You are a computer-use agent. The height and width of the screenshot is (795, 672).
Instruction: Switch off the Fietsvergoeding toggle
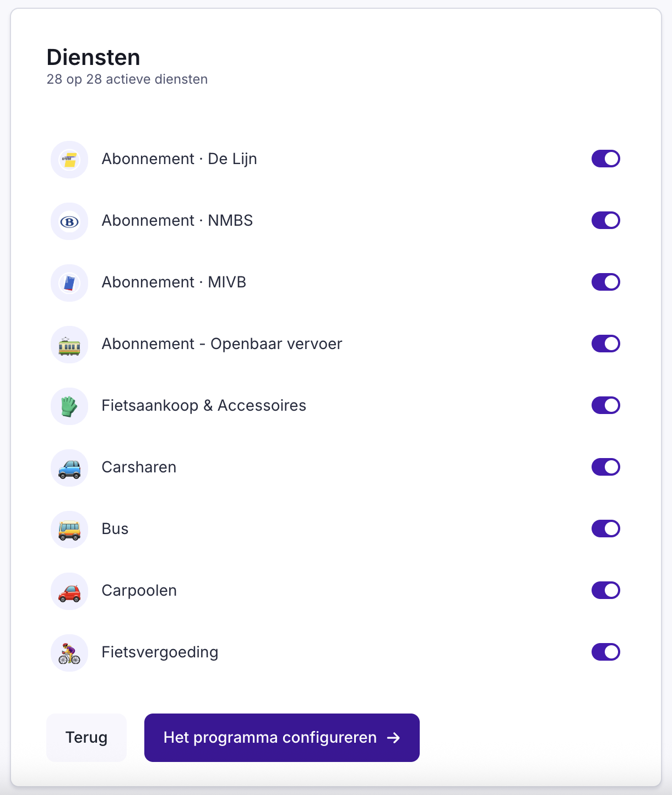pyautogui.click(x=605, y=652)
